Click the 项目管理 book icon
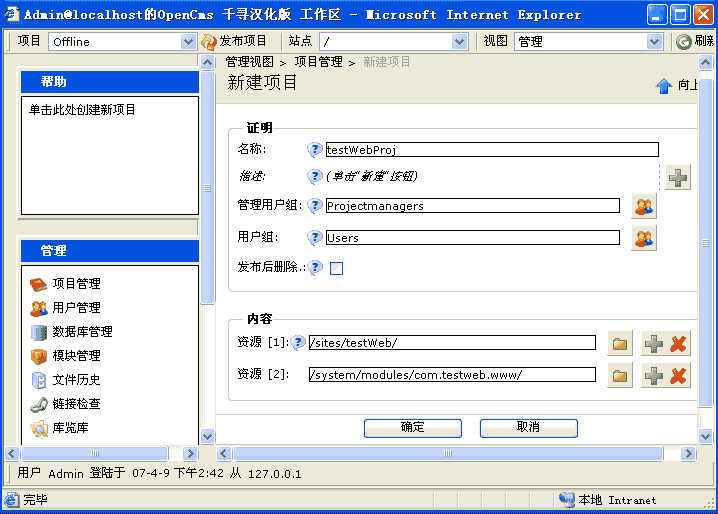Image resolution: width=718 pixels, height=514 pixels. pyautogui.click(x=38, y=284)
